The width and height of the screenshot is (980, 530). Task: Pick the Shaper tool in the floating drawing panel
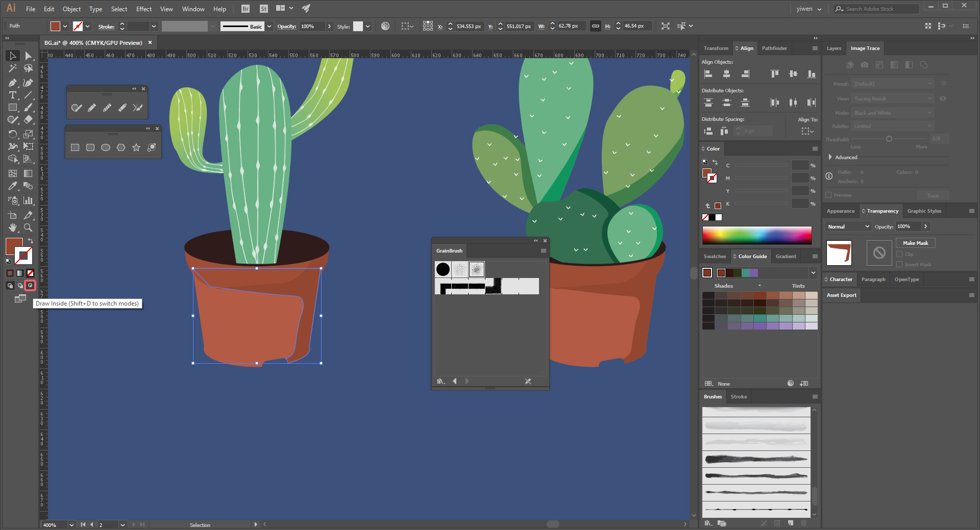pyautogui.click(x=77, y=108)
